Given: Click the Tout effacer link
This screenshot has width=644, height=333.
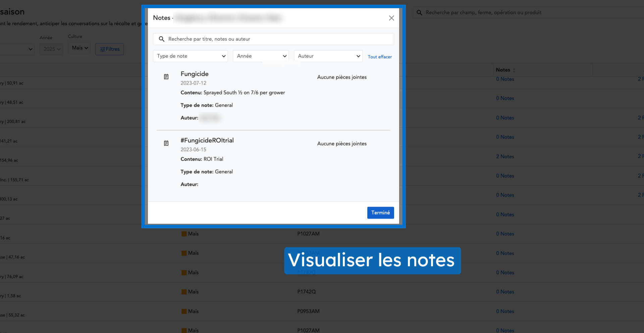Looking at the screenshot, I should (x=380, y=57).
